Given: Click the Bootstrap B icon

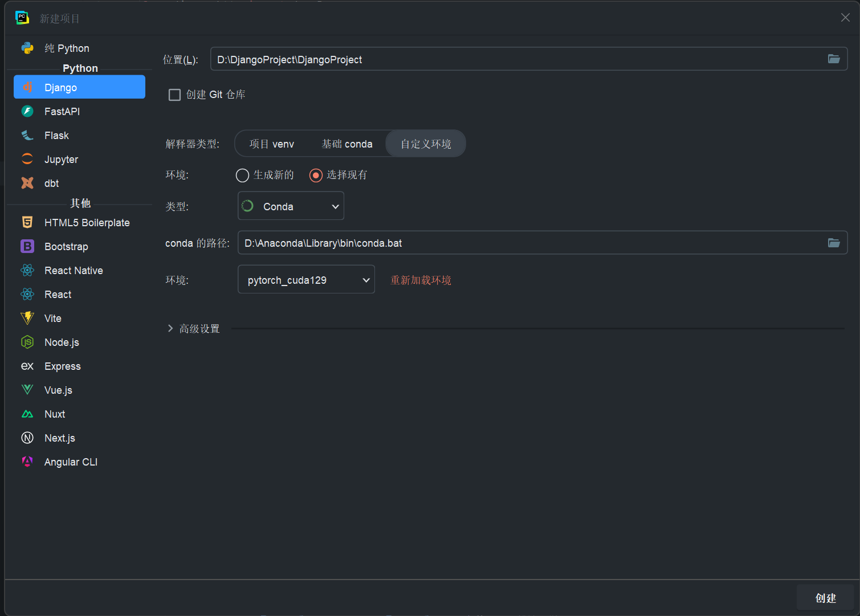Looking at the screenshot, I should coord(27,246).
